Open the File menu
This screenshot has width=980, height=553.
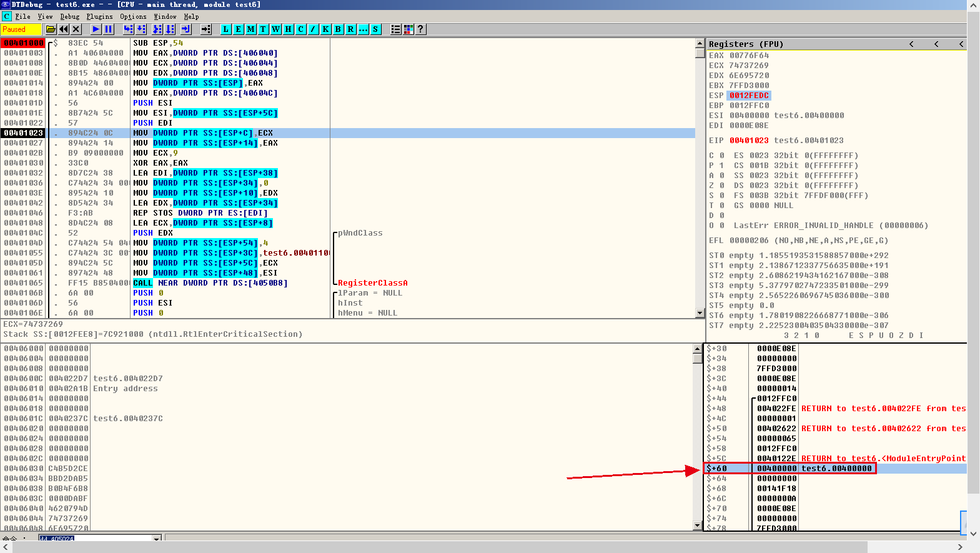22,16
